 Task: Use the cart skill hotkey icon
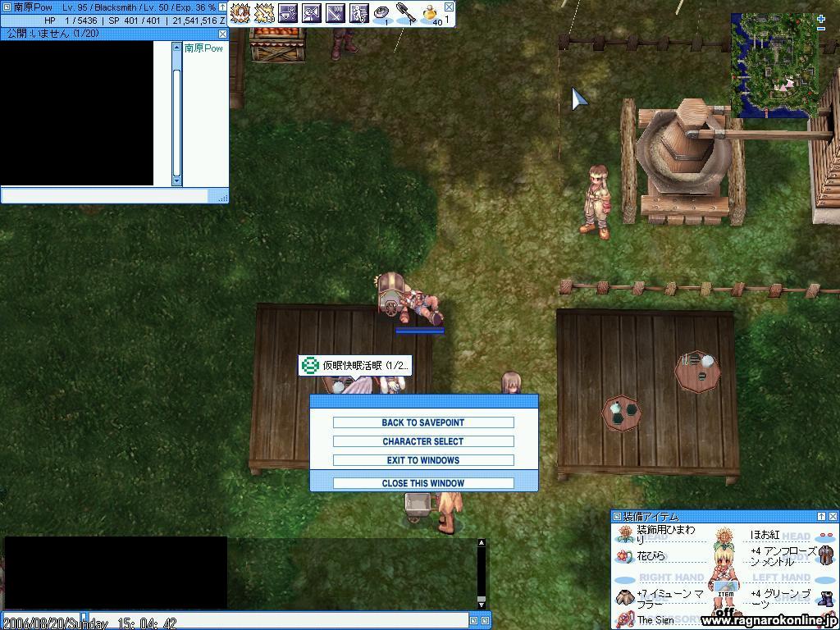pos(288,13)
